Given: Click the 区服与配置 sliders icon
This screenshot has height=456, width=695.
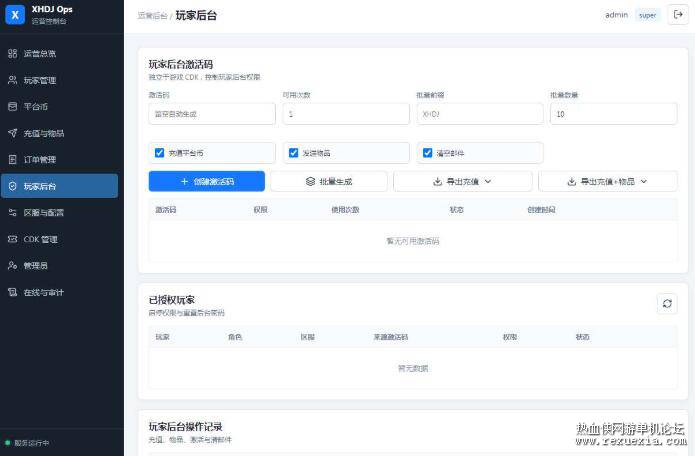Looking at the screenshot, I should coord(12,213).
